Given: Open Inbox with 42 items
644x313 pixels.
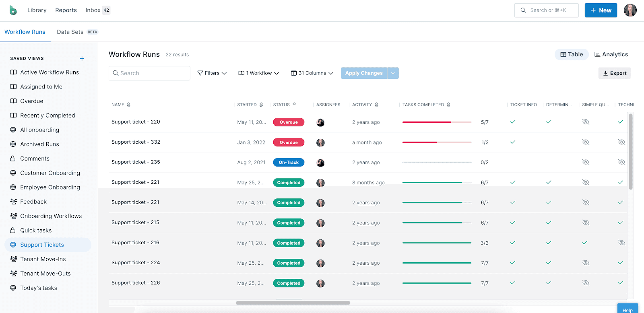Looking at the screenshot, I should [98, 10].
